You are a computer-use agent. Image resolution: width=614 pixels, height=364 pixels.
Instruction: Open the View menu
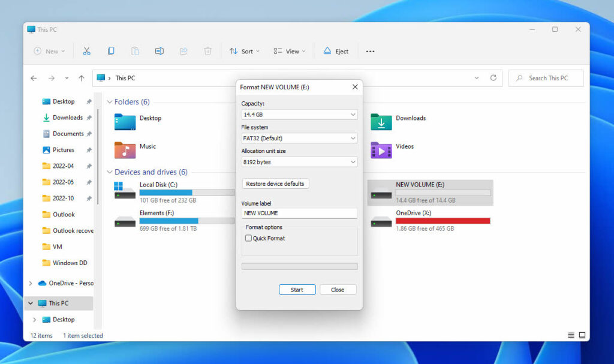coord(289,51)
